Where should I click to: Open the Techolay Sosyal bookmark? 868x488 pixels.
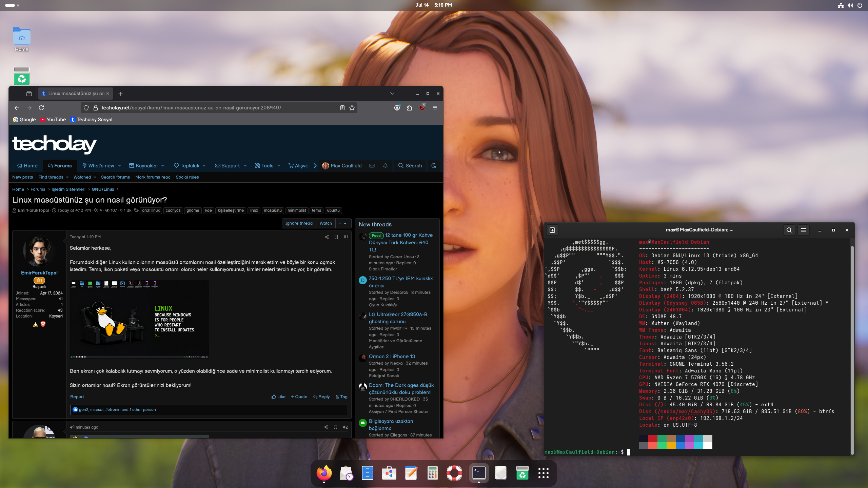point(91,120)
